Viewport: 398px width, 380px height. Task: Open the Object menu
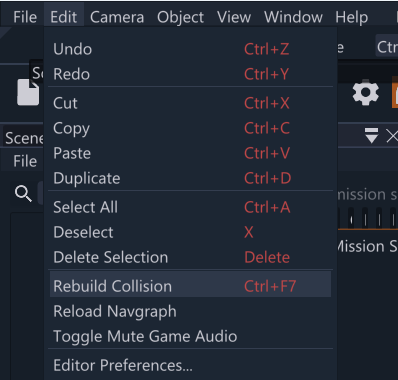point(180,17)
